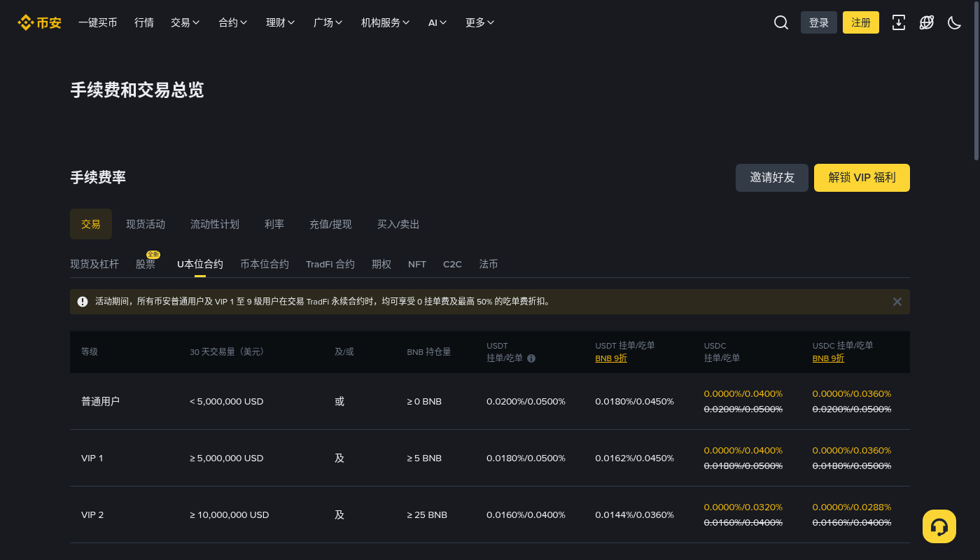980x560 pixels.
Task: Click the download app icon
Action: click(899, 22)
